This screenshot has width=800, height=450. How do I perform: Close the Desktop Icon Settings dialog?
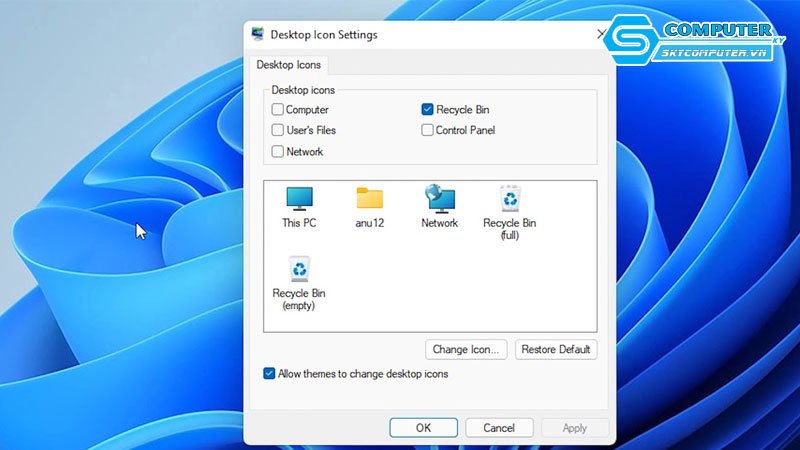coord(602,34)
